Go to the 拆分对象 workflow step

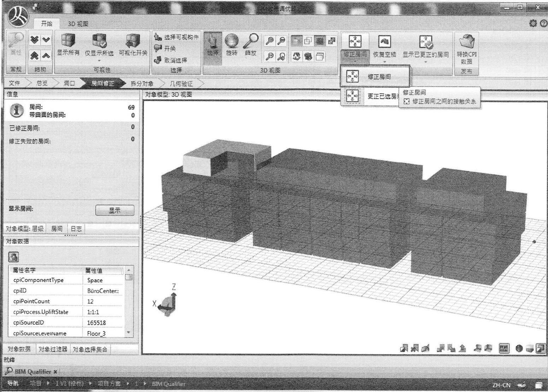[142, 83]
